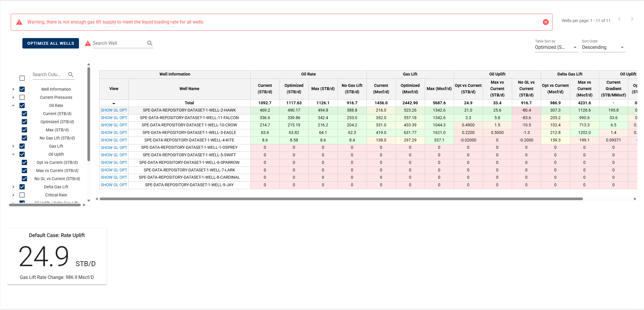Go to previous page of wells
Viewport: 644px width, 310px height.
619,19
